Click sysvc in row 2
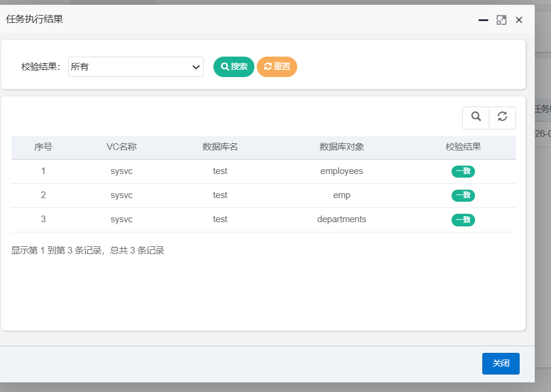The image size is (551, 392). pos(122,195)
